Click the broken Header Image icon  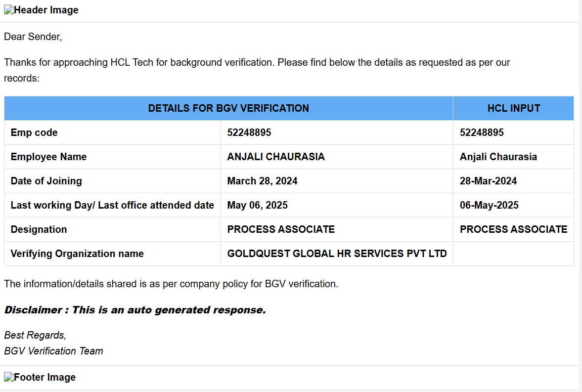9,10
